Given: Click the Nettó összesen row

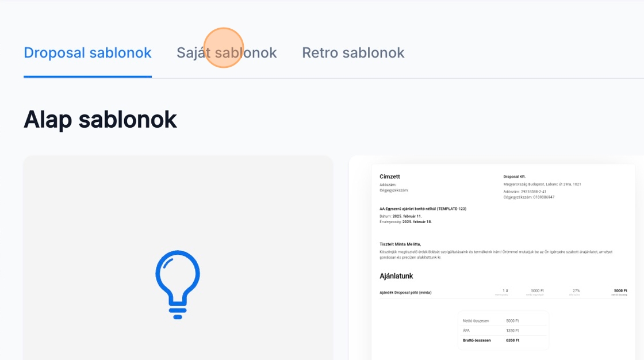Looking at the screenshot, I should tap(503, 320).
